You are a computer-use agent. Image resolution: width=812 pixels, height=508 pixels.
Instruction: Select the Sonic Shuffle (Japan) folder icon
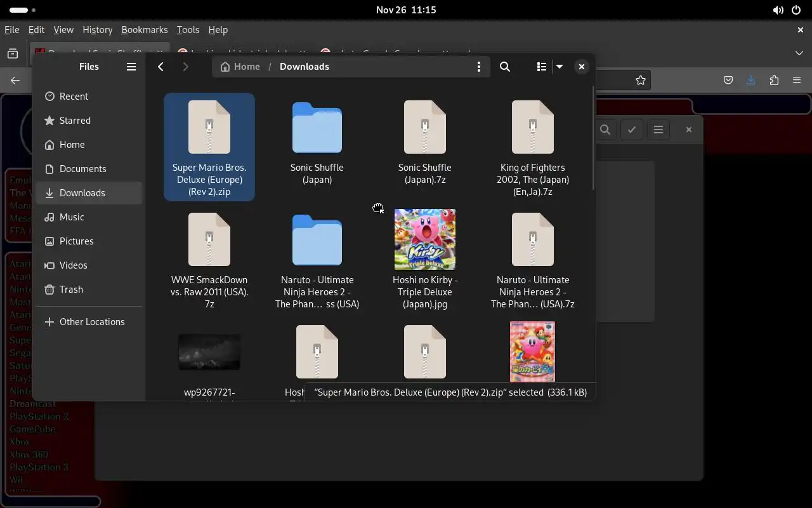tap(317, 128)
